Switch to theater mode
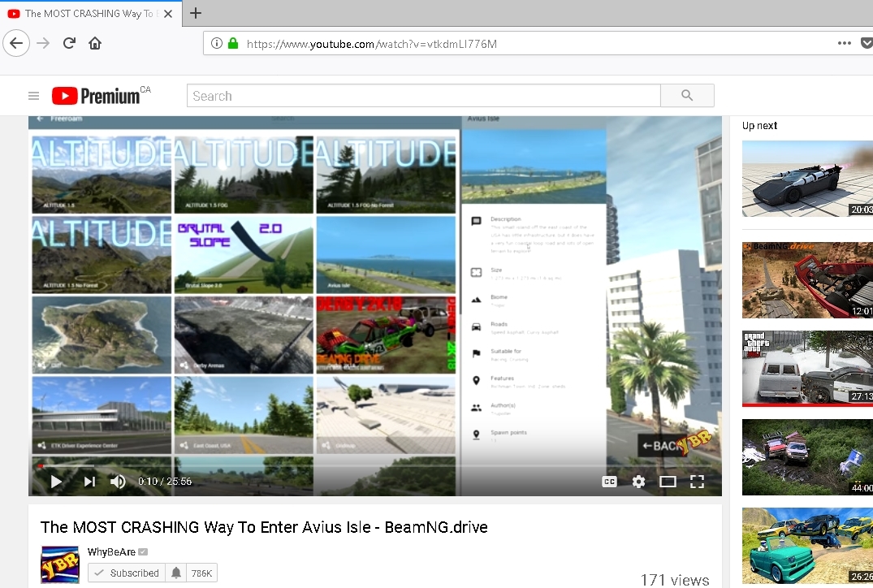Image resolution: width=873 pixels, height=588 pixels. click(668, 482)
